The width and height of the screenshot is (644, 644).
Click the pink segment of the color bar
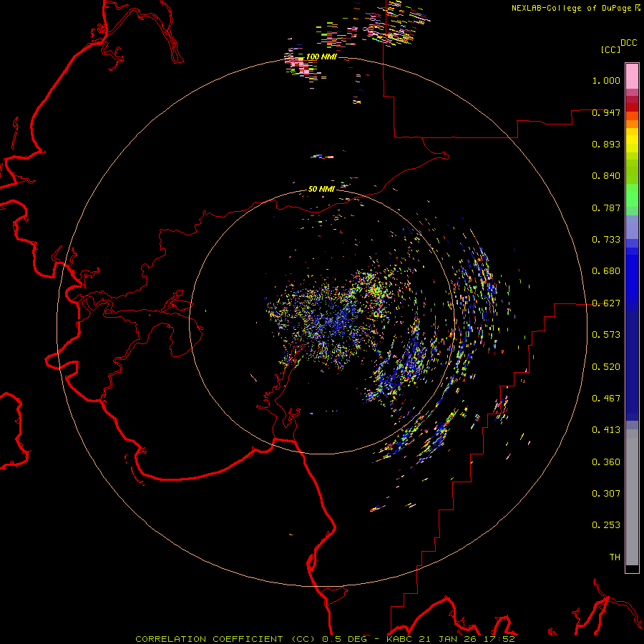point(632,77)
